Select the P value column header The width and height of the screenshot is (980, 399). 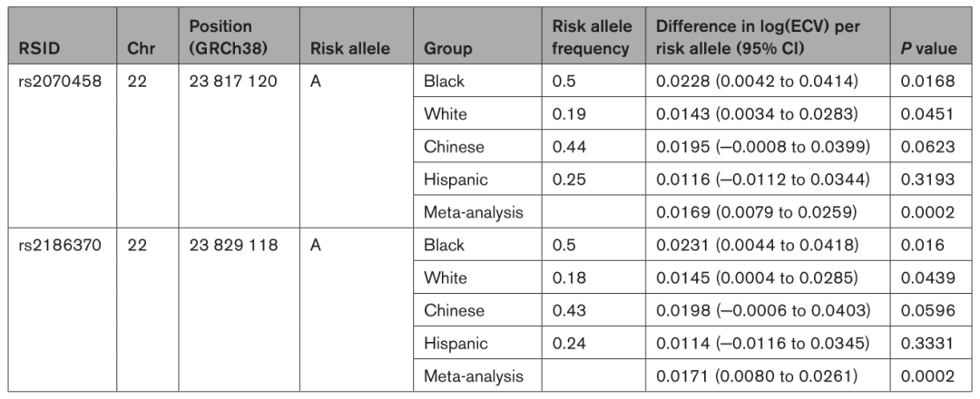pyautogui.click(x=928, y=48)
